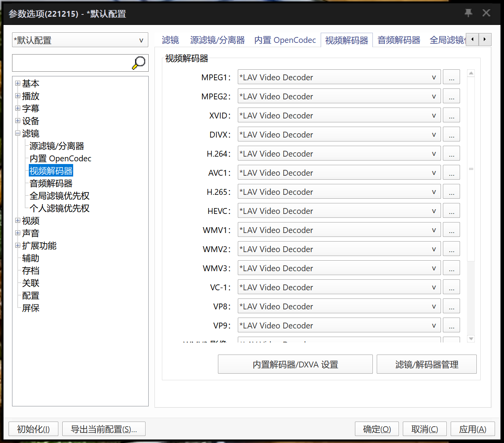The height and width of the screenshot is (443, 504).
Task: Collapse the 滤镜 tree node
Action: [x=18, y=133]
